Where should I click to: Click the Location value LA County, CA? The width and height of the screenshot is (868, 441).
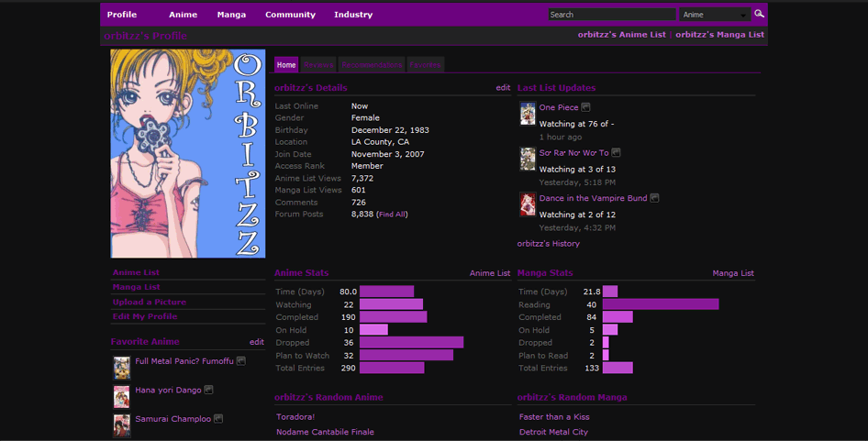point(380,141)
